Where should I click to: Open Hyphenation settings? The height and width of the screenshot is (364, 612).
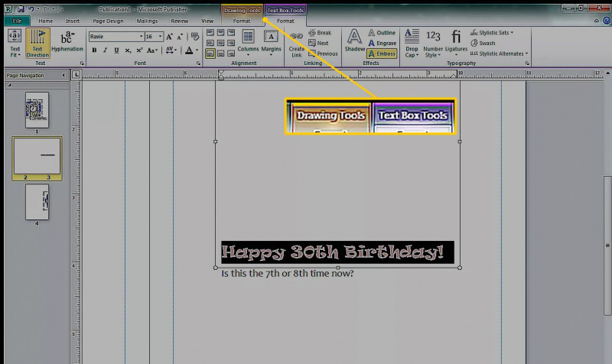click(x=67, y=43)
